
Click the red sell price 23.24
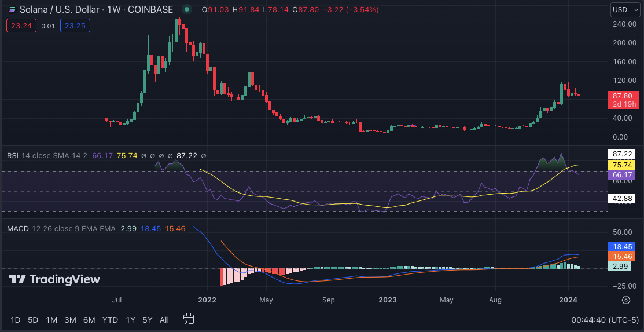21,26
